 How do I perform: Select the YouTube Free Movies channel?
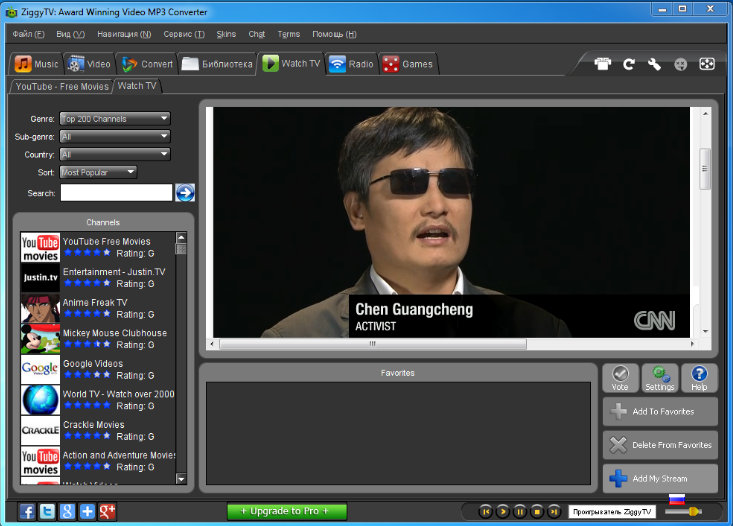click(x=98, y=247)
